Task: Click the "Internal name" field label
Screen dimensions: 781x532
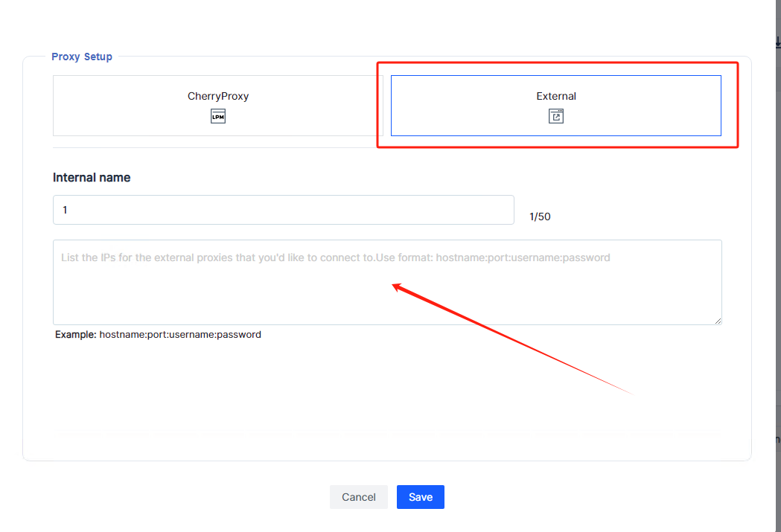Action: (x=92, y=178)
